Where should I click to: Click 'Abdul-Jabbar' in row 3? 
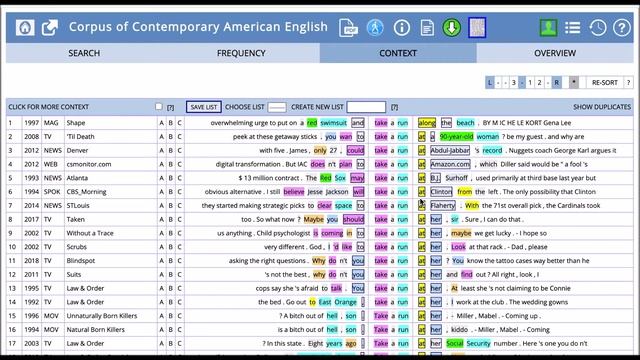[x=450, y=150]
